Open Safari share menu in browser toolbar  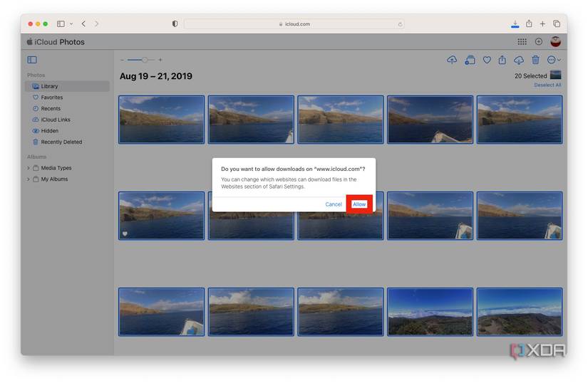tap(529, 23)
